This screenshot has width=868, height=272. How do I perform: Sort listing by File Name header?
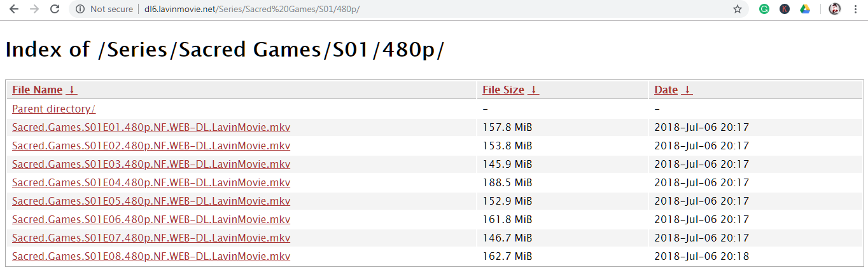[37, 90]
